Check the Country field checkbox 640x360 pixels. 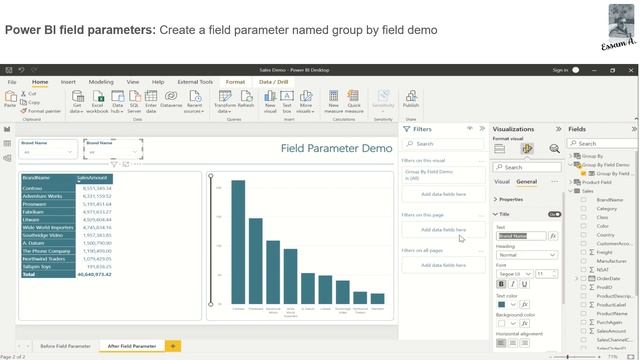584,235
